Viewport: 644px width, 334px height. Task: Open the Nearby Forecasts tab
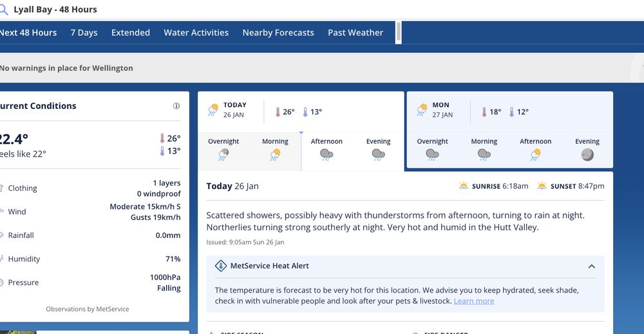tap(278, 32)
